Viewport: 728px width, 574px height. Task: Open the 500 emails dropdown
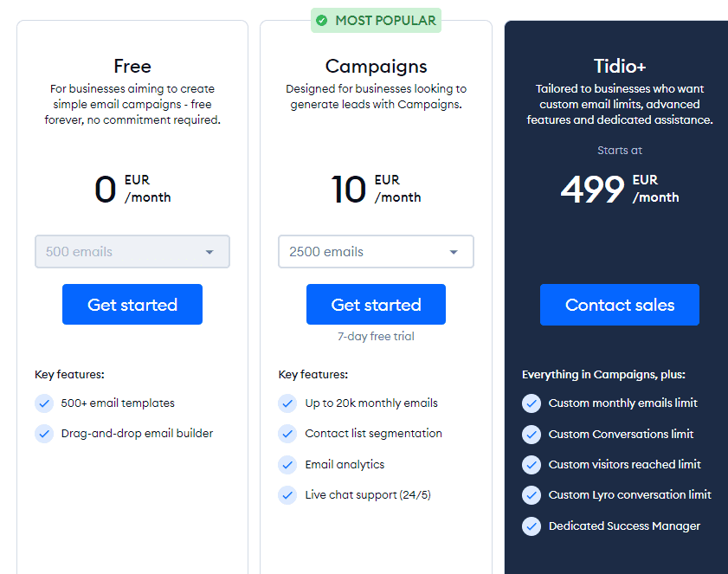tap(132, 252)
